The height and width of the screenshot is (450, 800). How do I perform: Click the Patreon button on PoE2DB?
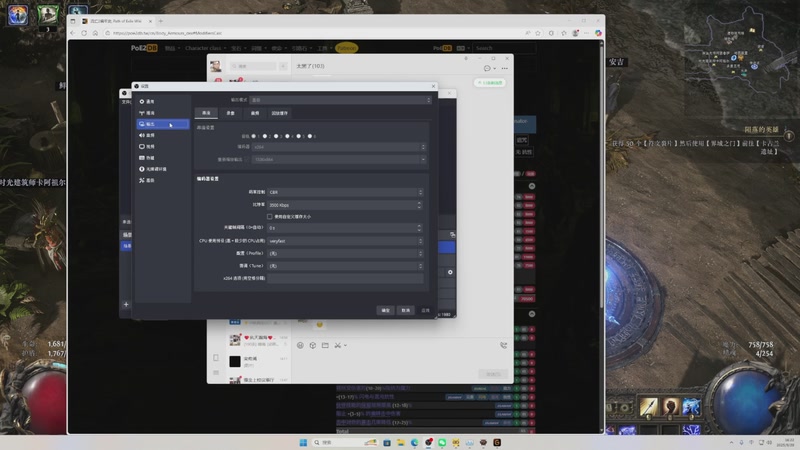(346, 48)
